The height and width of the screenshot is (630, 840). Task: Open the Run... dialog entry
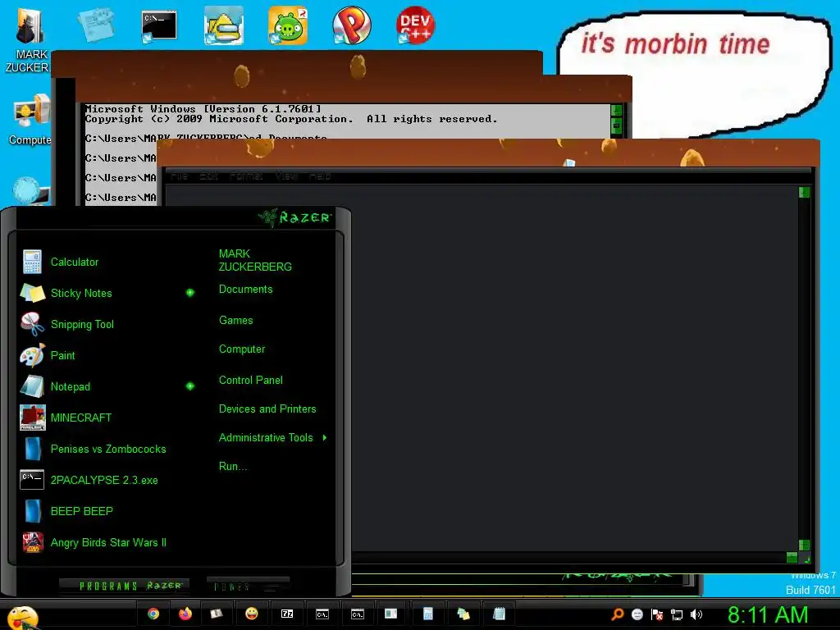233,466
